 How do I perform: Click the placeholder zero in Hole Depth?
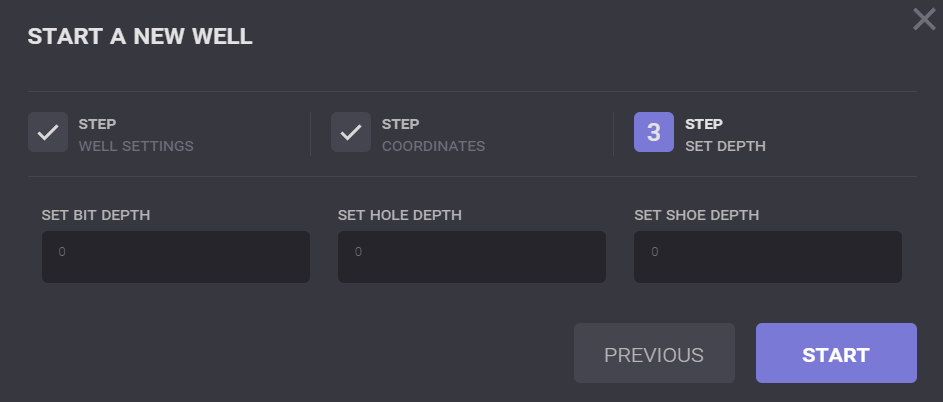pos(359,252)
